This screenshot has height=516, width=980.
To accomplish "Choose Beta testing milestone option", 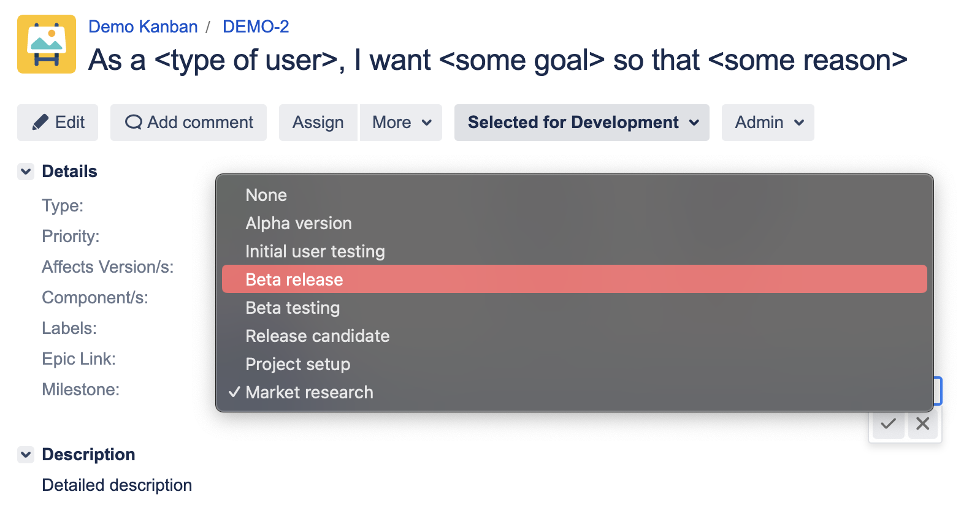I will 293,308.
